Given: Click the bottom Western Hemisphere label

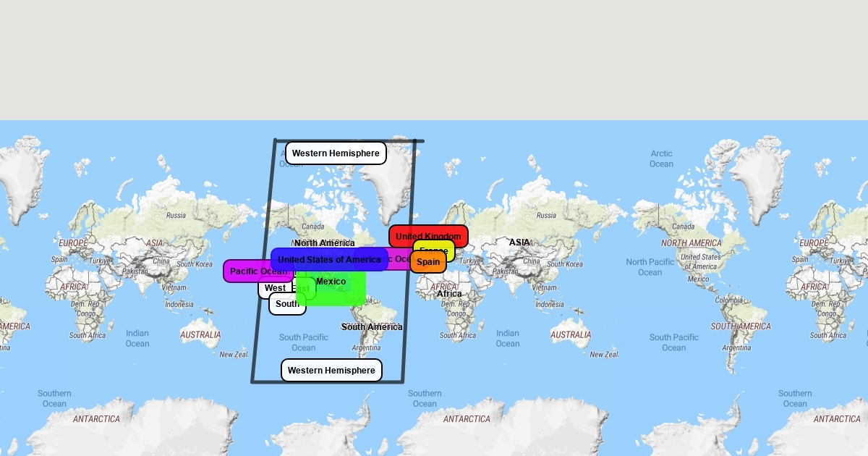Looking at the screenshot, I should point(331,371).
